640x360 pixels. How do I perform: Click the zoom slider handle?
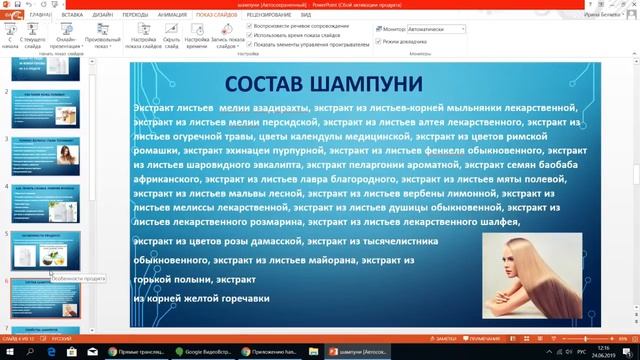point(586,339)
